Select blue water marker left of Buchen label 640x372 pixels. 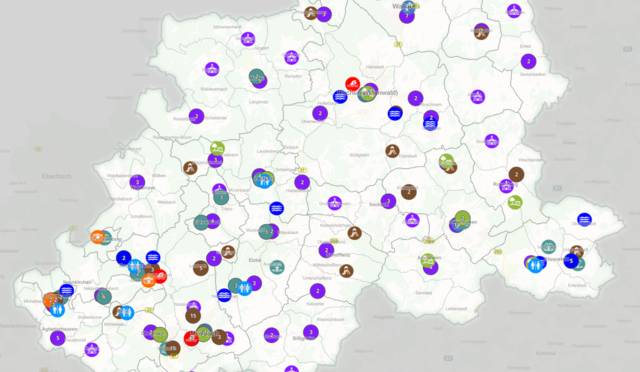click(x=340, y=96)
